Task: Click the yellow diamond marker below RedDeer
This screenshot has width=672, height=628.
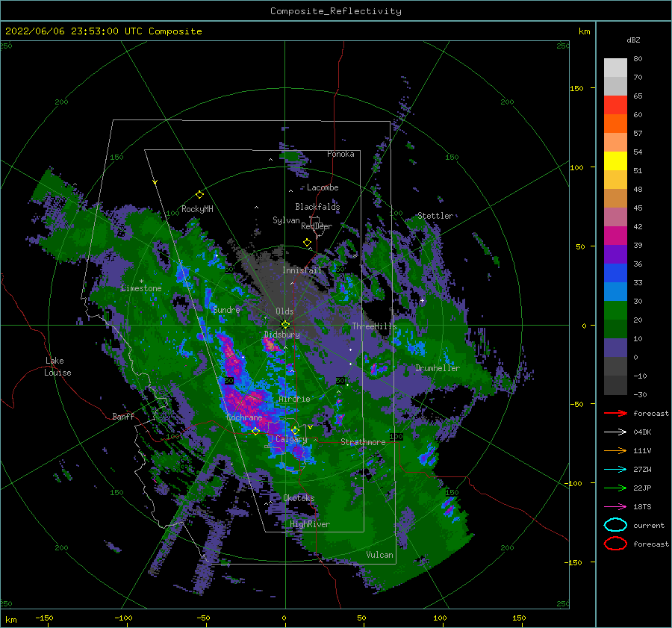Action: [307, 243]
